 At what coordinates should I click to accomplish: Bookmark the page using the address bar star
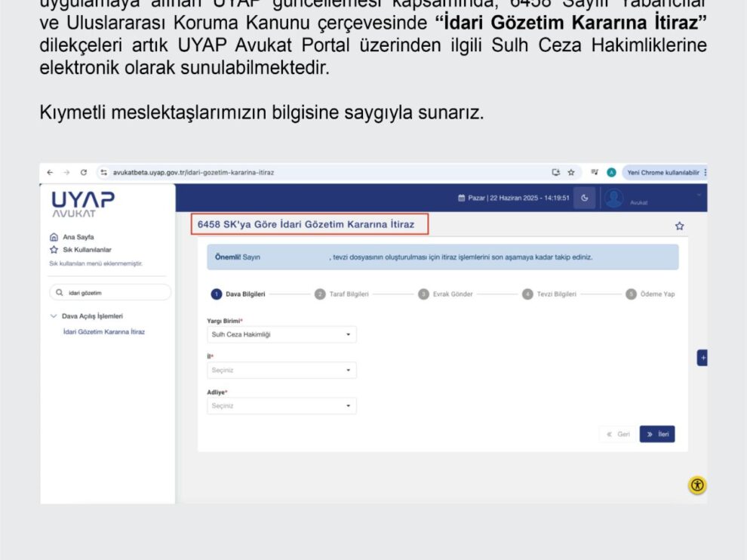click(x=571, y=172)
